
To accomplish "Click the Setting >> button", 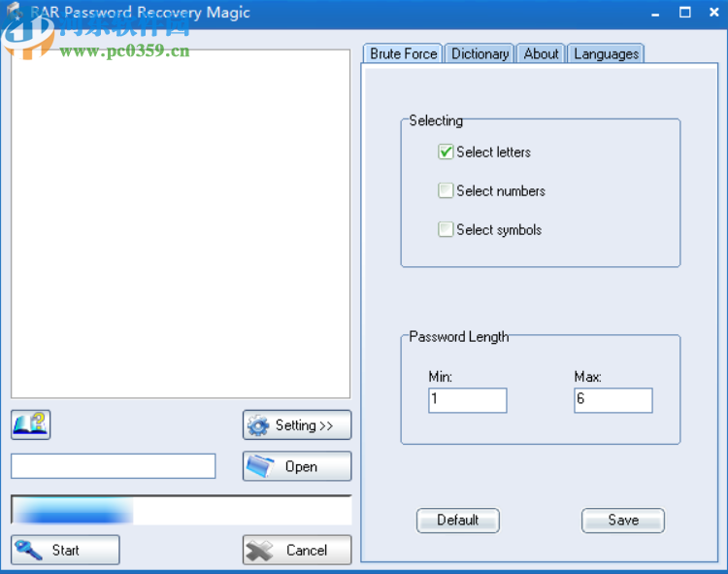I will [x=297, y=424].
